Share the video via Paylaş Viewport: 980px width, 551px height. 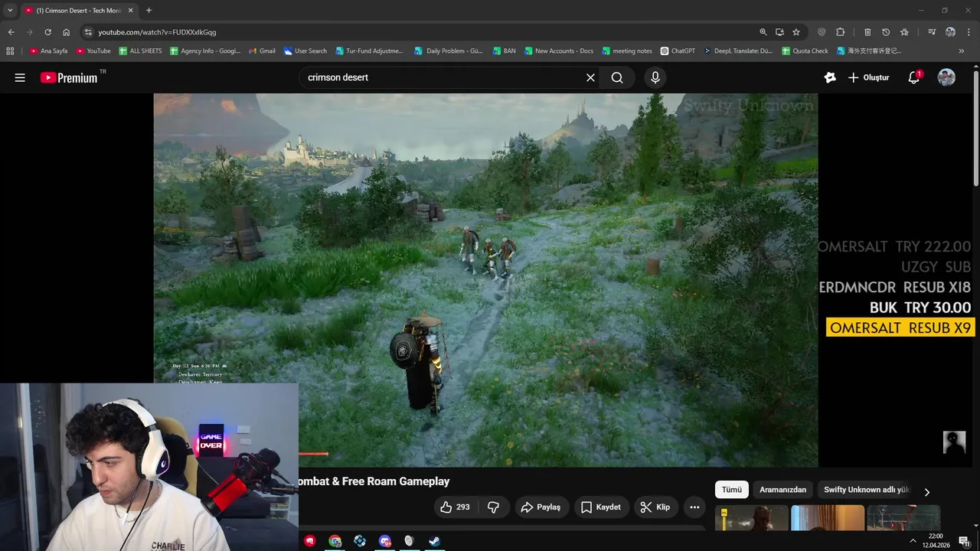tap(541, 507)
